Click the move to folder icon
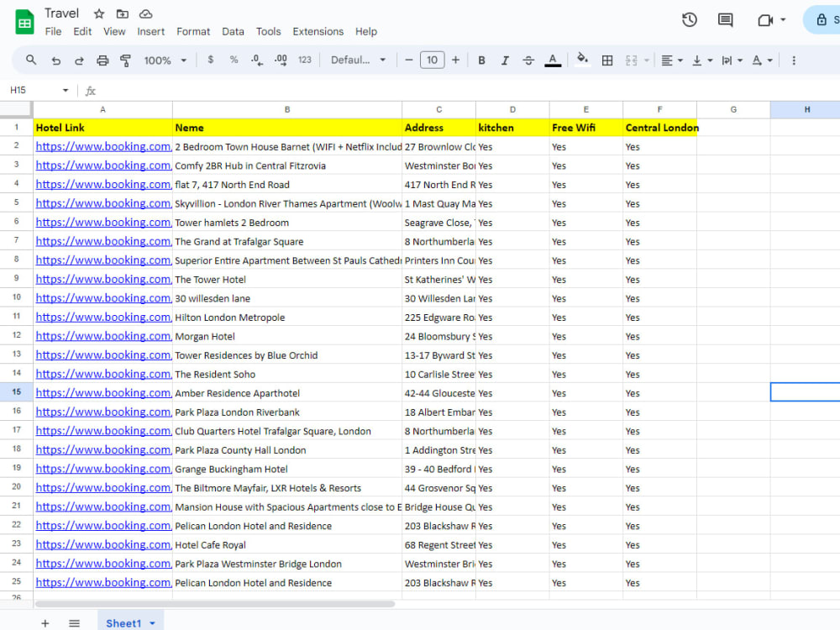This screenshot has width=840, height=630. 123,13
